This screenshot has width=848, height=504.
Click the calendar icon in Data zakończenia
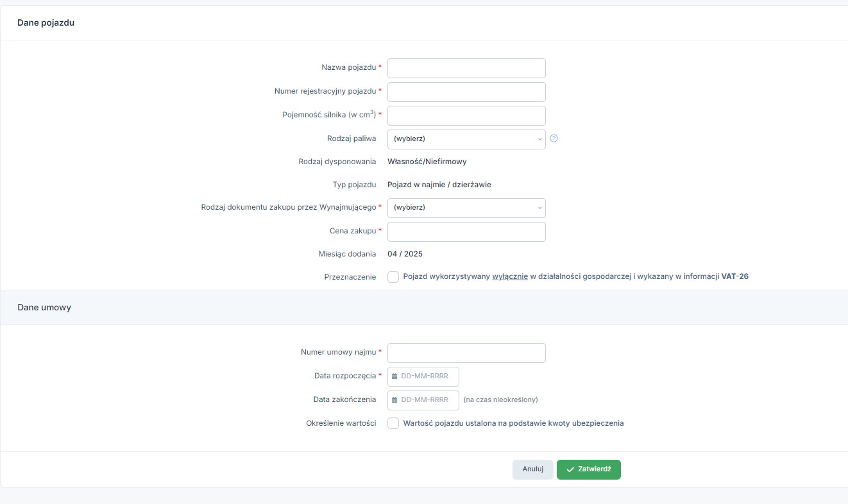tap(394, 400)
